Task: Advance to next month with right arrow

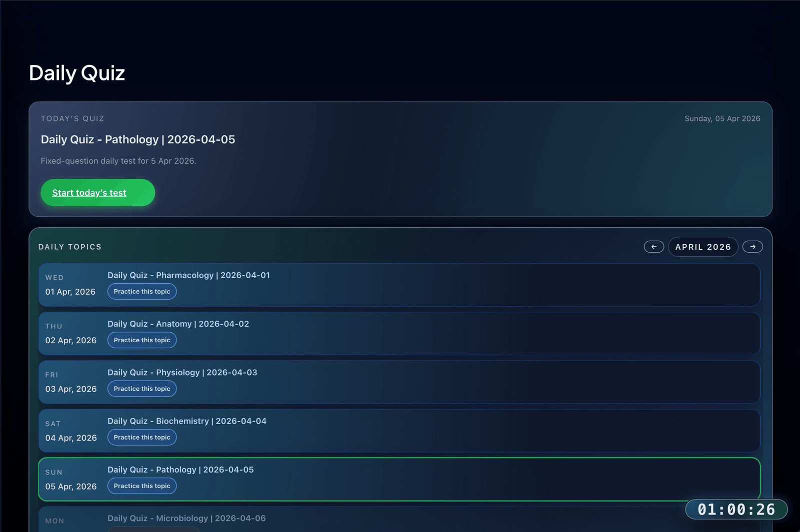Action: 752,247
